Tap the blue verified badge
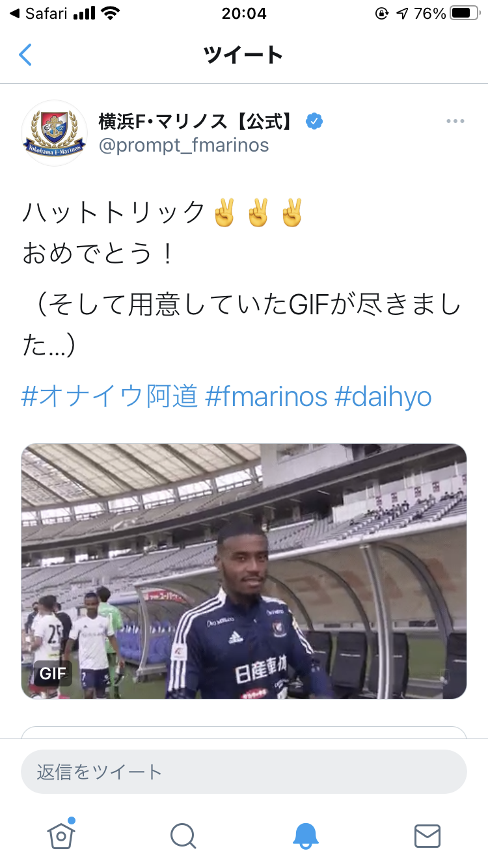This screenshot has height=868, width=488. [315, 121]
